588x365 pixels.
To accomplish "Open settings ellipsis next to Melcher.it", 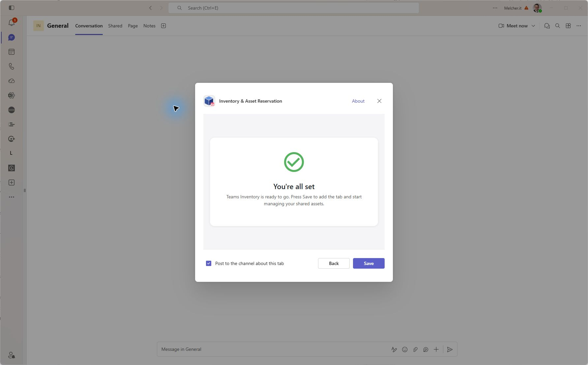I will [495, 8].
